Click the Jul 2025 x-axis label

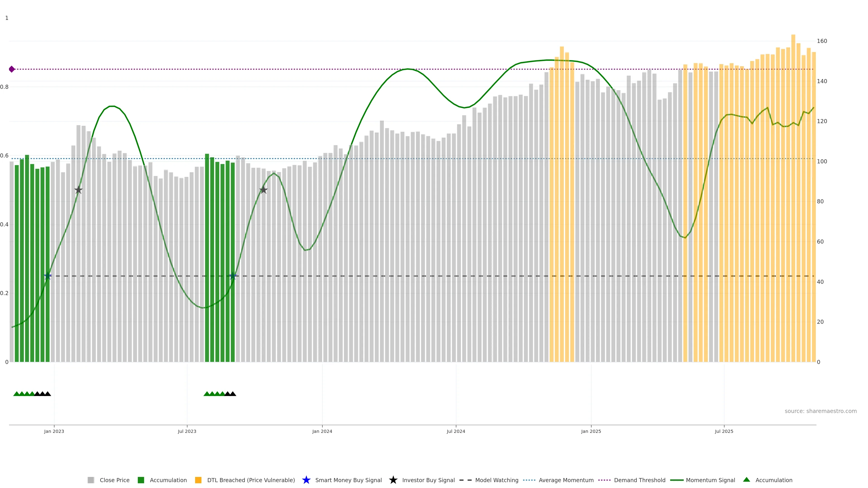click(x=724, y=432)
